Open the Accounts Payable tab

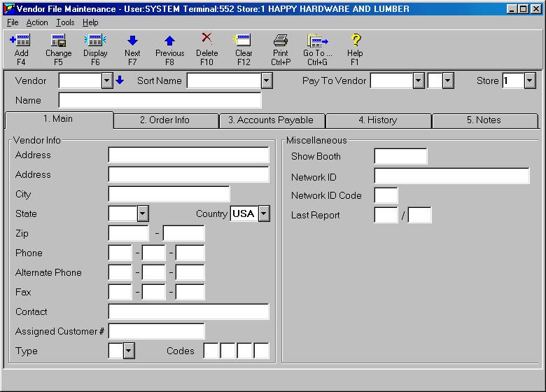coord(271,120)
